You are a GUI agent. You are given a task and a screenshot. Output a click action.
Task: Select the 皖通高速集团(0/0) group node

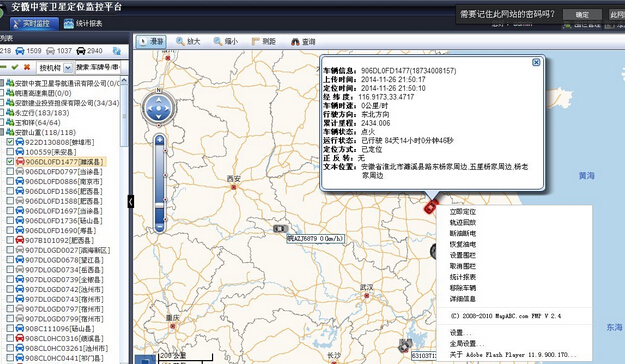[x=43, y=93]
